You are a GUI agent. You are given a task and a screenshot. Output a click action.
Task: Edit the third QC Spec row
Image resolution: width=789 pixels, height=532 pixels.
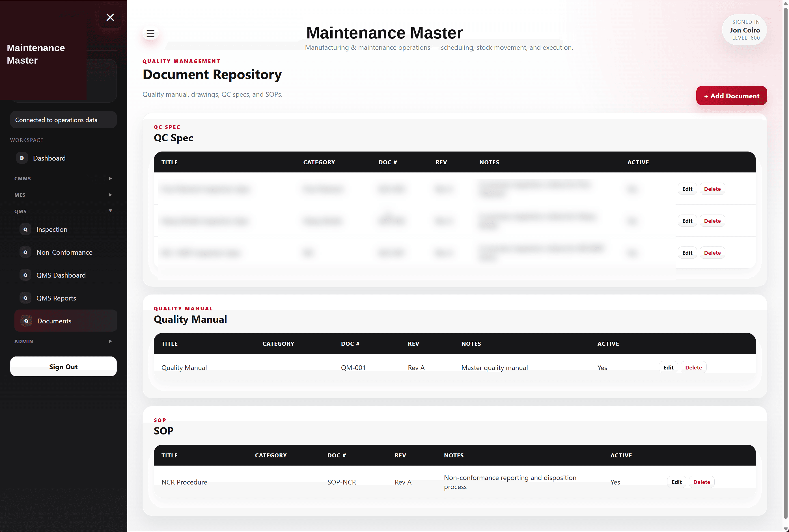pyautogui.click(x=687, y=253)
